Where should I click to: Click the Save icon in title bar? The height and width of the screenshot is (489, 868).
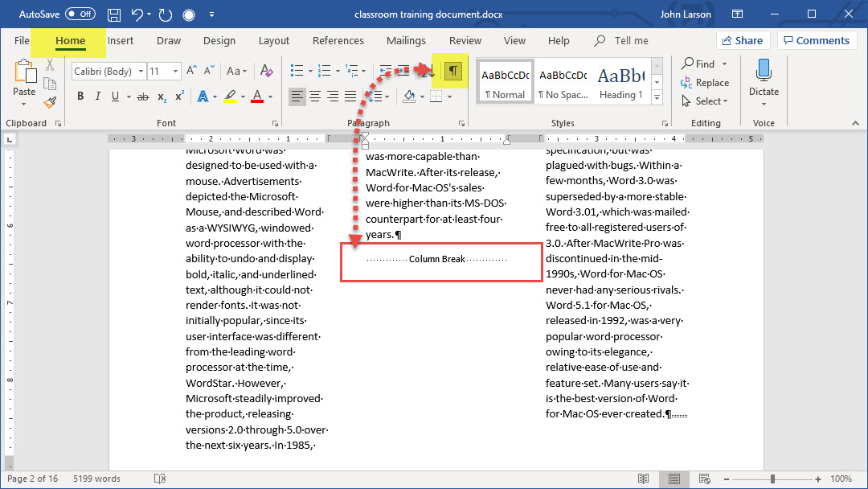pyautogui.click(x=114, y=14)
